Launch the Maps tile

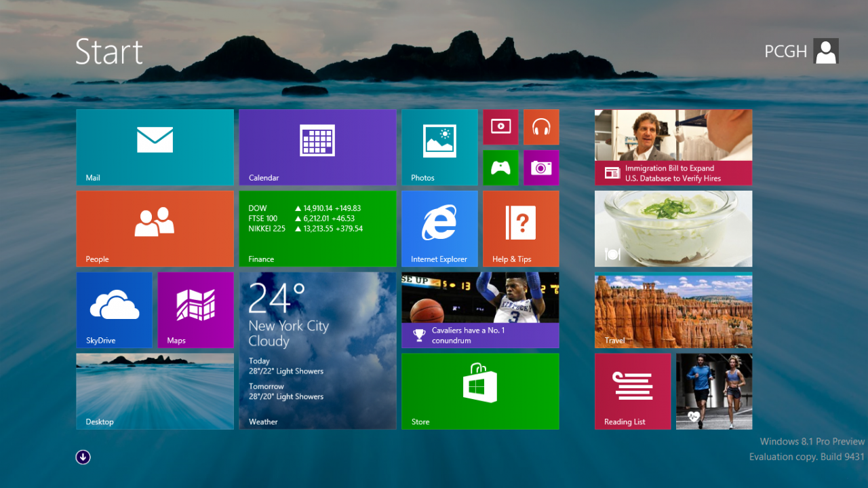click(x=195, y=310)
